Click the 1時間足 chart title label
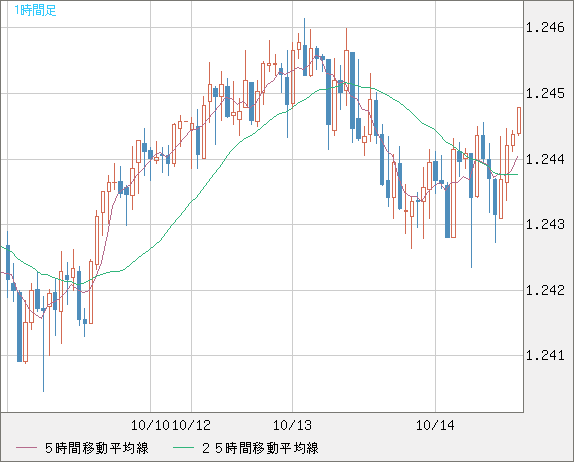This screenshot has height=462, width=574. tap(35, 10)
